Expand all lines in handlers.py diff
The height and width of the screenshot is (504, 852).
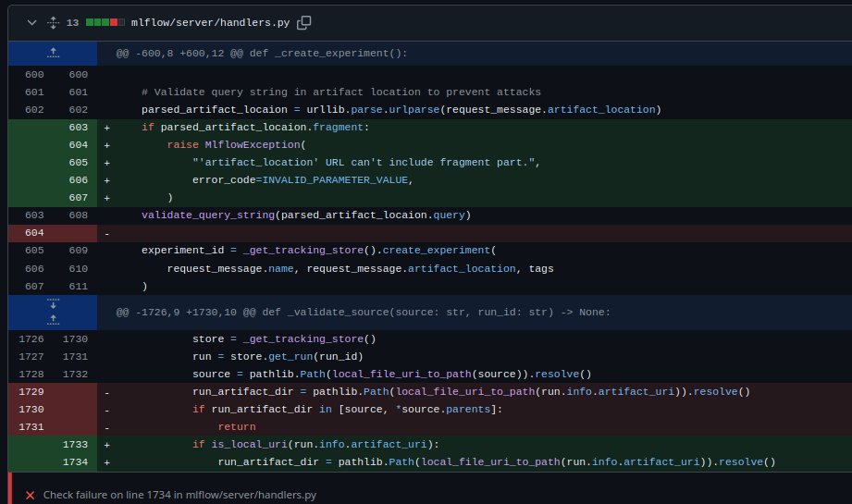53,22
